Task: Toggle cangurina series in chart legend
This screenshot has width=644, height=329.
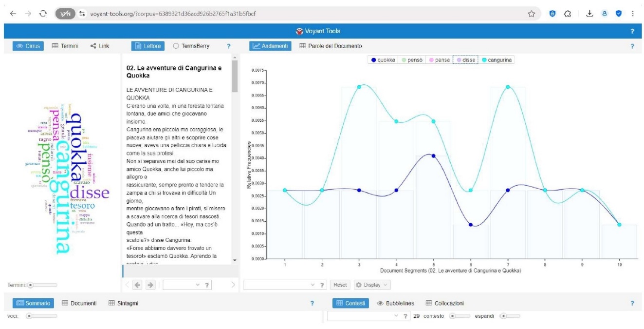Action: pos(497,60)
